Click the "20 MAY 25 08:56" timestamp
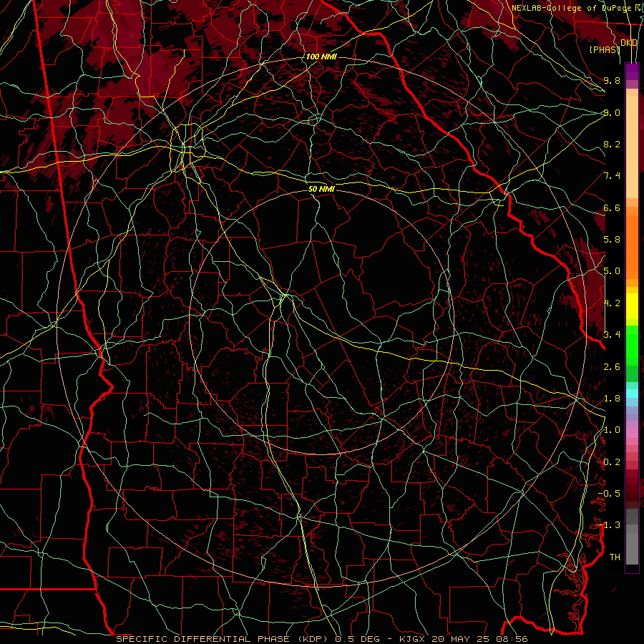 (479, 639)
